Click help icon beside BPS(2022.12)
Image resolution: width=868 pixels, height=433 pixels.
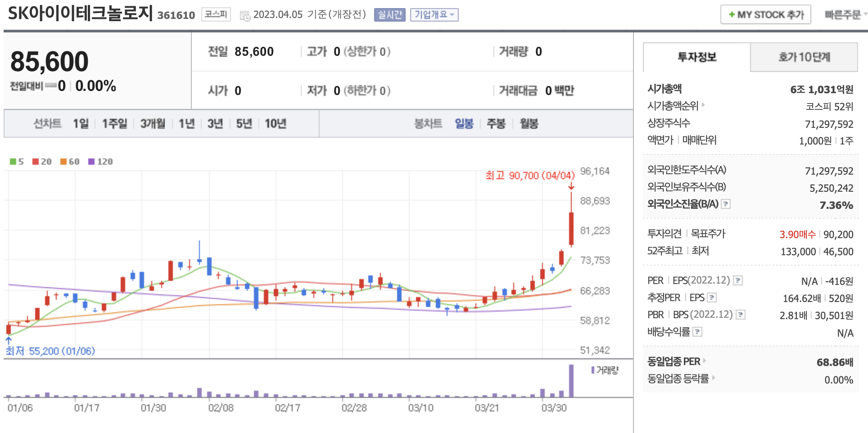click(740, 315)
